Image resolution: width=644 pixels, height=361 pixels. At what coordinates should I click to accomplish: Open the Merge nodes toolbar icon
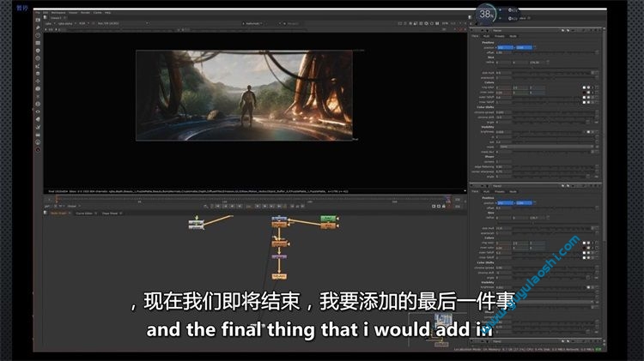pyautogui.click(x=38, y=74)
